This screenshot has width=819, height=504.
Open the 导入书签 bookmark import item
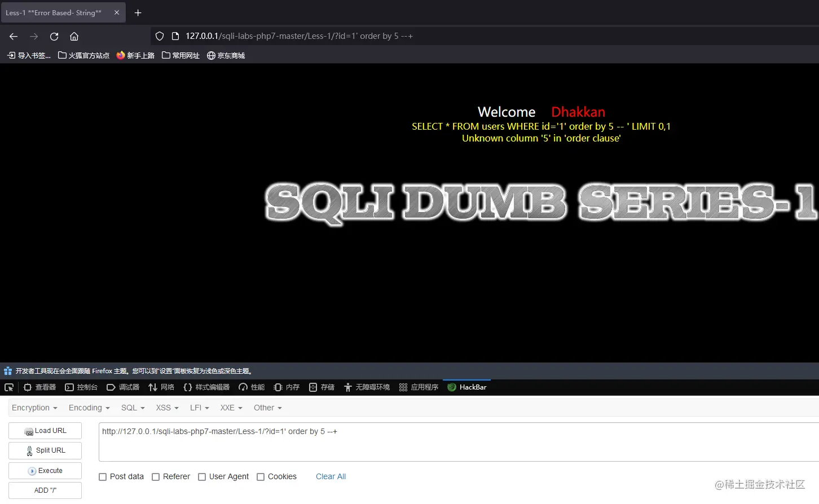point(29,55)
